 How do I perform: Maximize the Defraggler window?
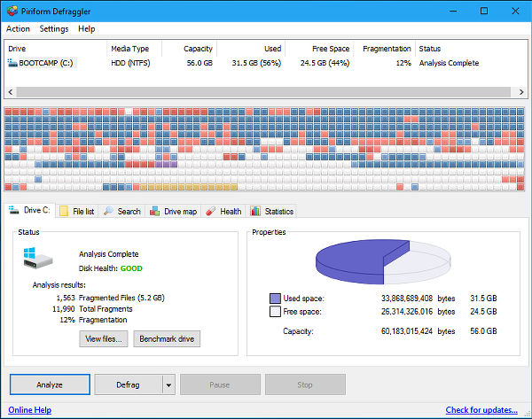coord(484,11)
